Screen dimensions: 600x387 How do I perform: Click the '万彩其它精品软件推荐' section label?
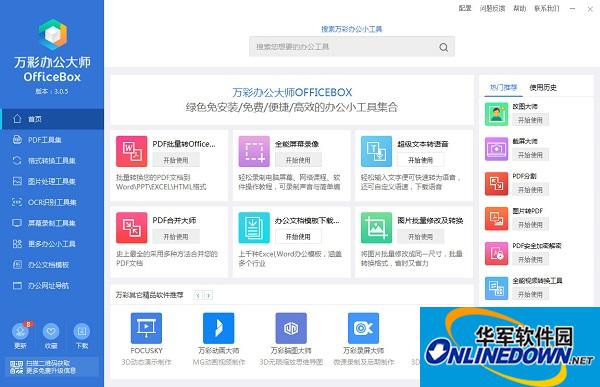click(150, 295)
